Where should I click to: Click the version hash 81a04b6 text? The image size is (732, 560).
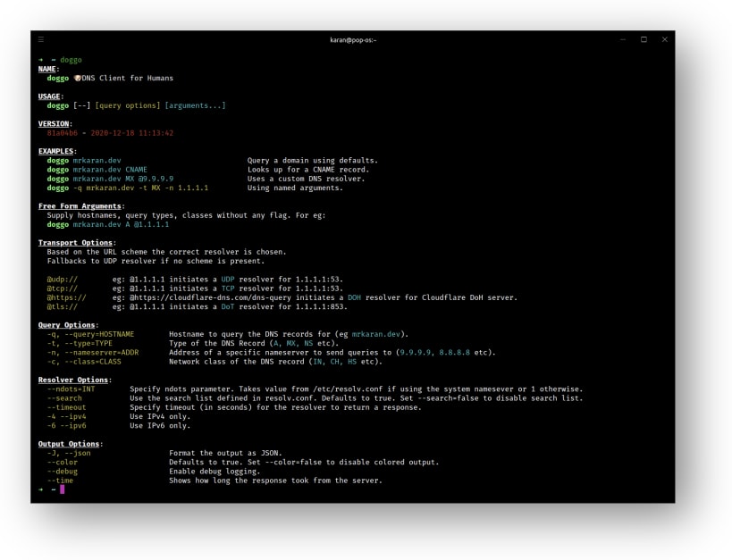62,133
